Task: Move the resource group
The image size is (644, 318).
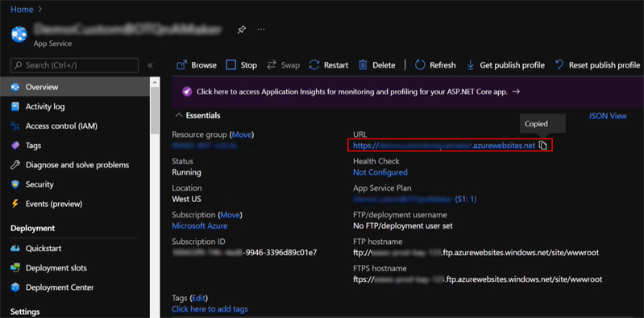Action: tap(242, 134)
